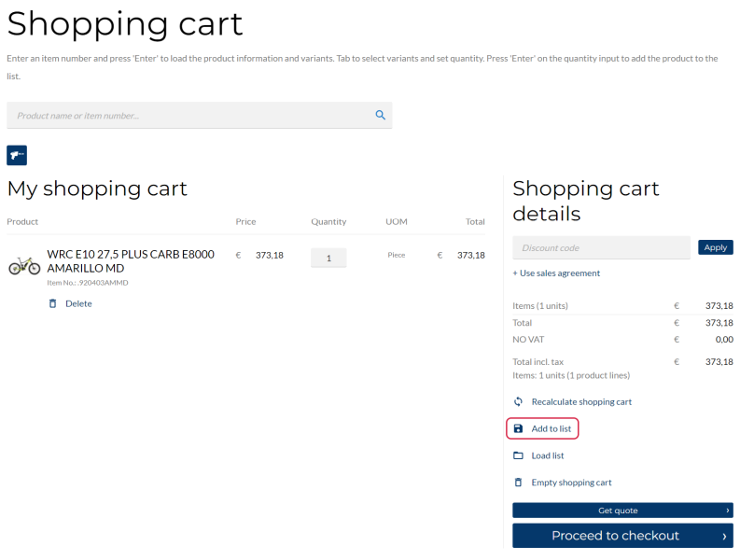Viewport: 740px width, 560px height.
Task: Click the recalculate refresh arrows icon
Action: pyautogui.click(x=518, y=402)
